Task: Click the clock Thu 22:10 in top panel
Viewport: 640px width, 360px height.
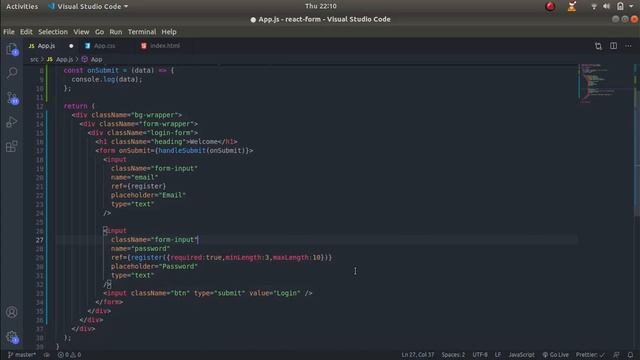Action: [321, 6]
